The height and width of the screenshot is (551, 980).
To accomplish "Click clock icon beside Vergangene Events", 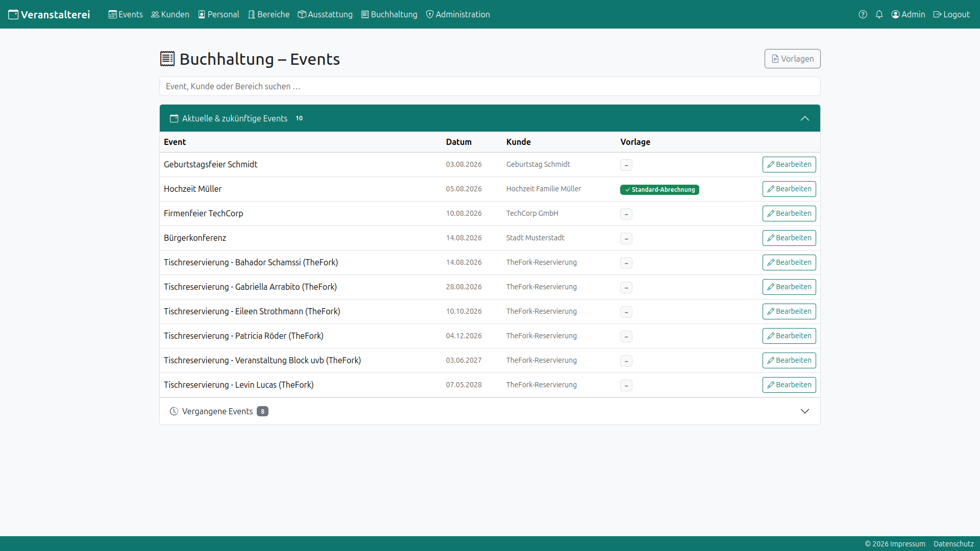I will click(x=174, y=411).
